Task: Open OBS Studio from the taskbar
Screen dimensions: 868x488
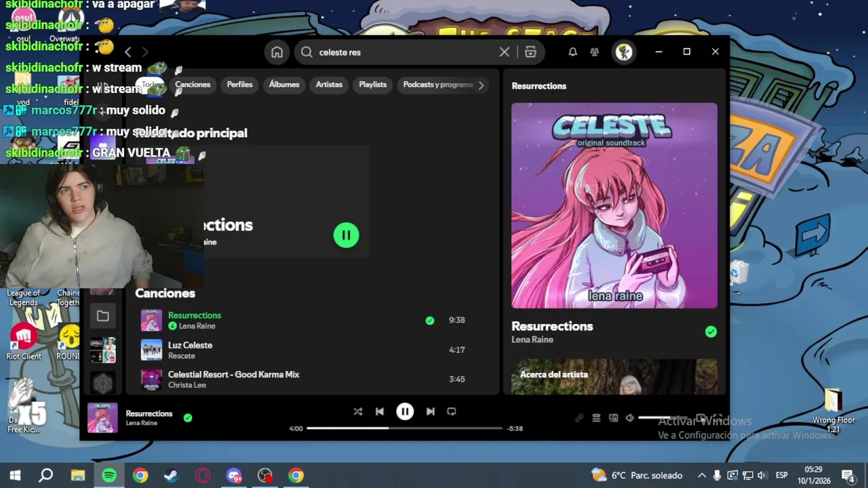Action: [x=264, y=475]
